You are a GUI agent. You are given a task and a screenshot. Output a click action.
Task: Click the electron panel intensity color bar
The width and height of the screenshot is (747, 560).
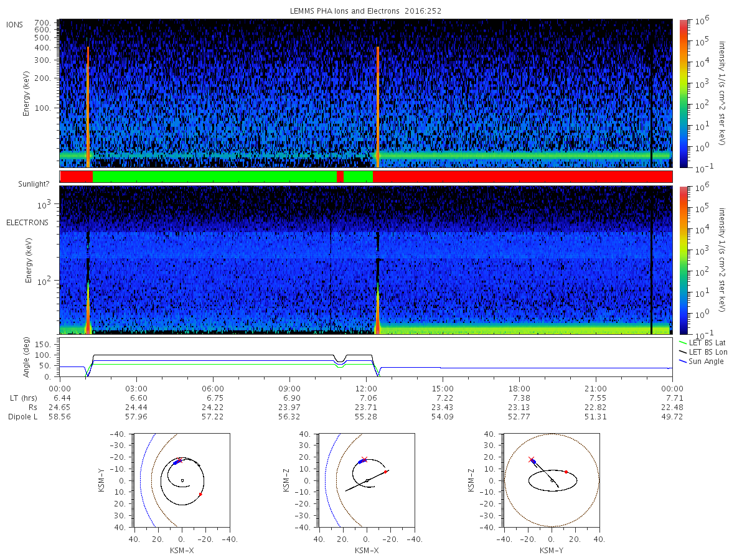(x=684, y=260)
